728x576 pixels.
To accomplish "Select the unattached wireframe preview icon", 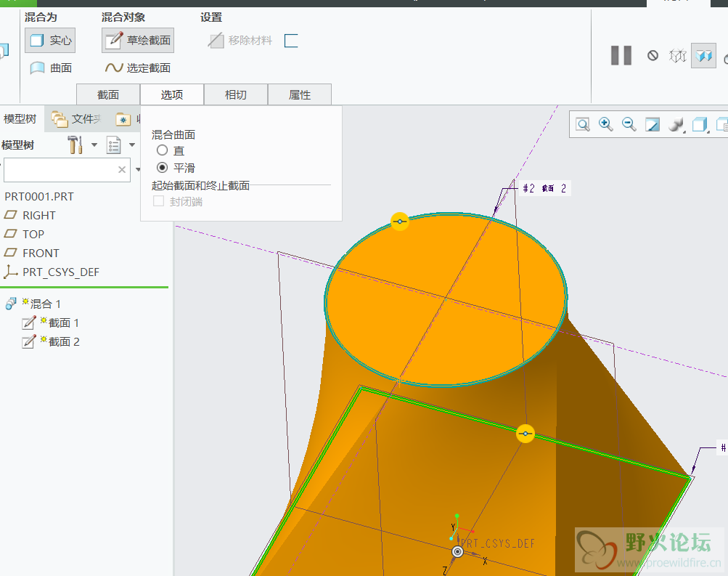I will [678, 56].
